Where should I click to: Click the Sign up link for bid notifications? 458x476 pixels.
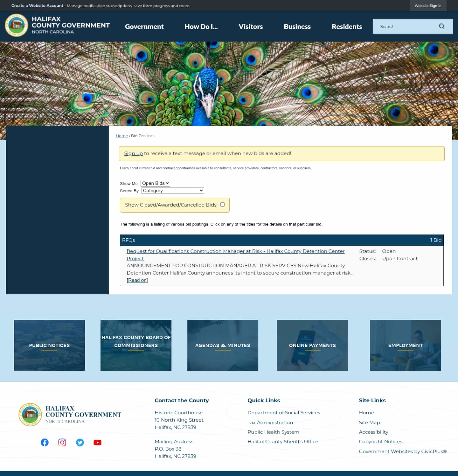133,153
